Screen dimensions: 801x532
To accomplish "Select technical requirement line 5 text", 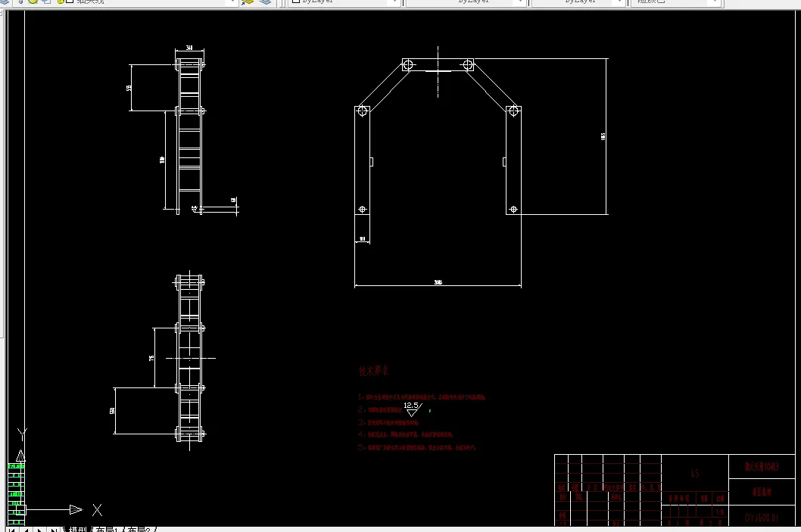I will point(417,447).
